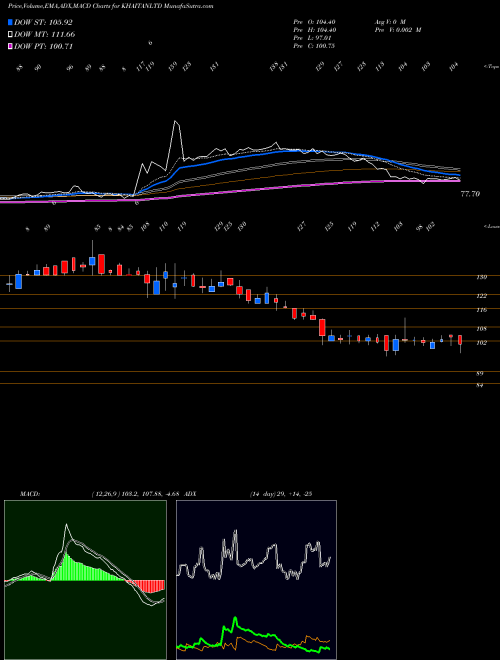500x660 pixels.
Task: Click the 84 price level label
Action: tap(479, 385)
